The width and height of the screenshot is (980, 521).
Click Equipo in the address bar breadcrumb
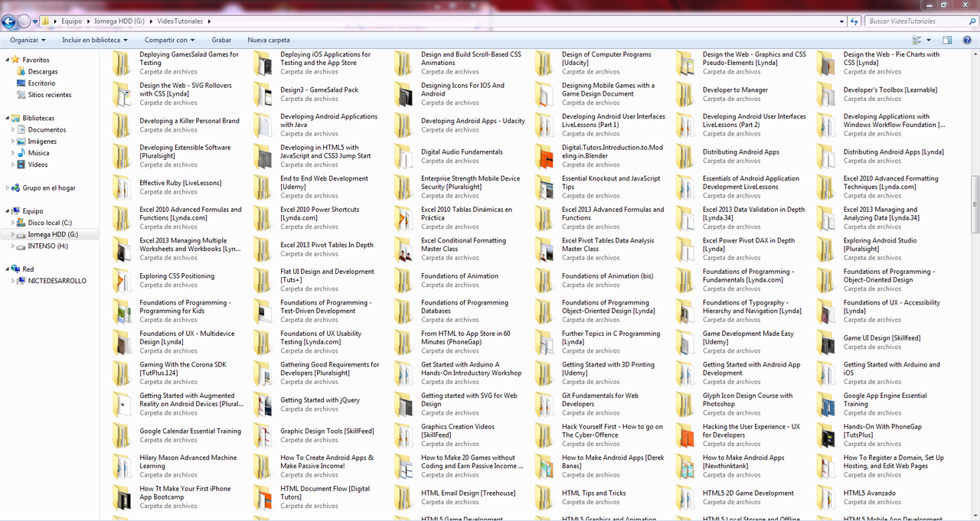pos(72,21)
